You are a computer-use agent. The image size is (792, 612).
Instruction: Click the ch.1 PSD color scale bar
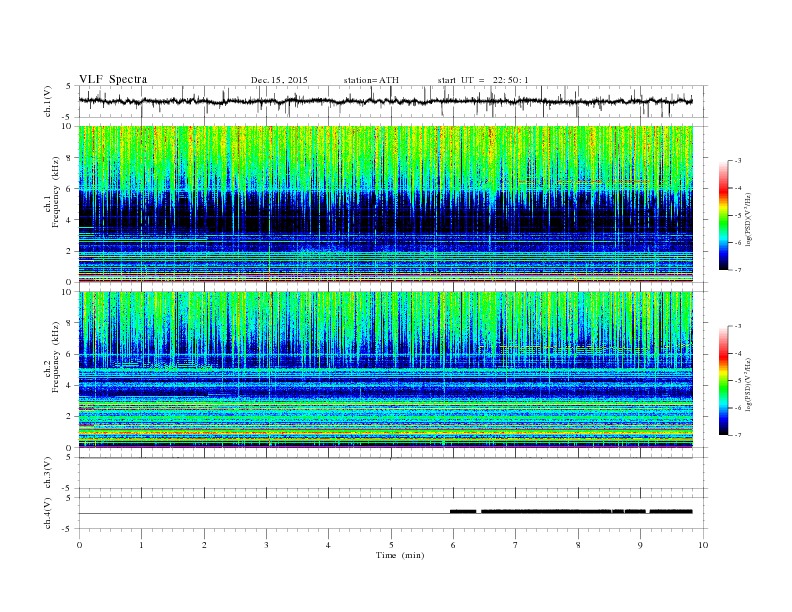(x=724, y=215)
